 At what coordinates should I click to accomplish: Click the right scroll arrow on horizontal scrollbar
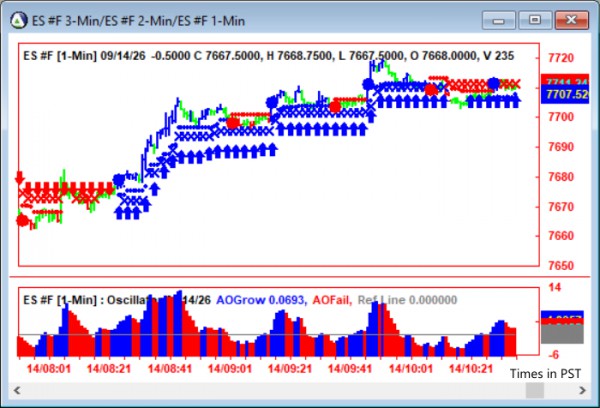pos(582,390)
